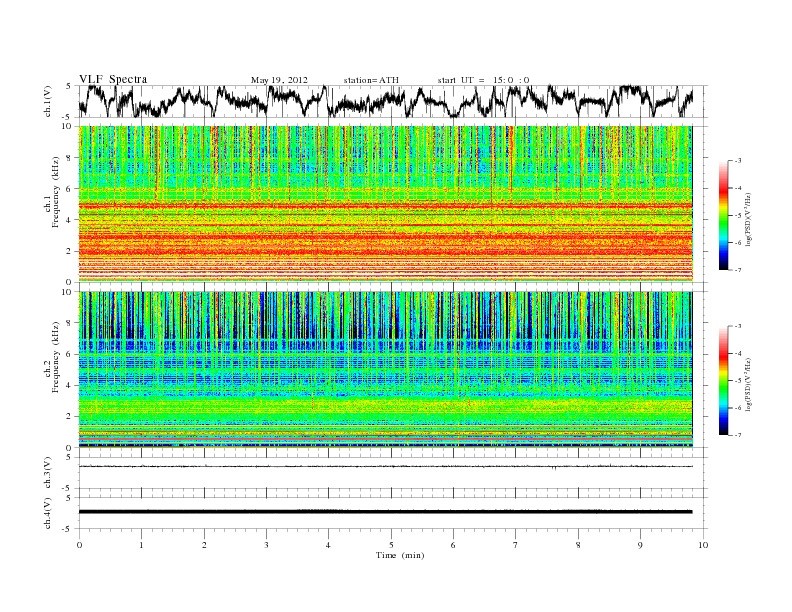Click the "start UT = 15:0 :0" text
The height and width of the screenshot is (612, 792).
tap(483, 80)
